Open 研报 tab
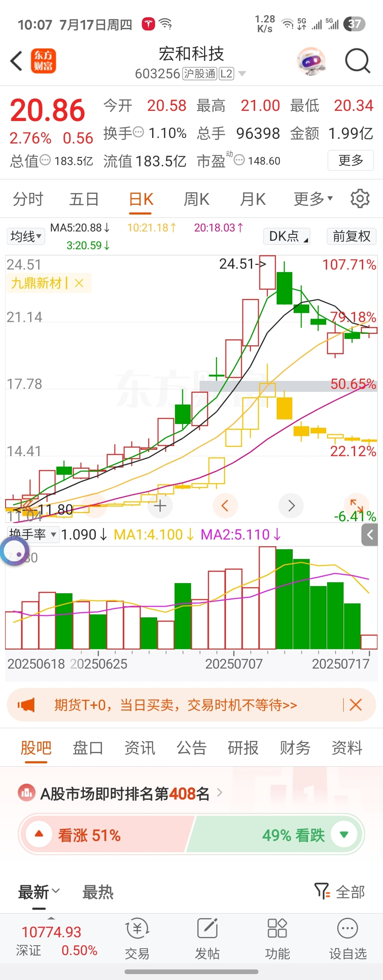Image resolution: width=383 pixels, height=980 pixels. (243, 748)
